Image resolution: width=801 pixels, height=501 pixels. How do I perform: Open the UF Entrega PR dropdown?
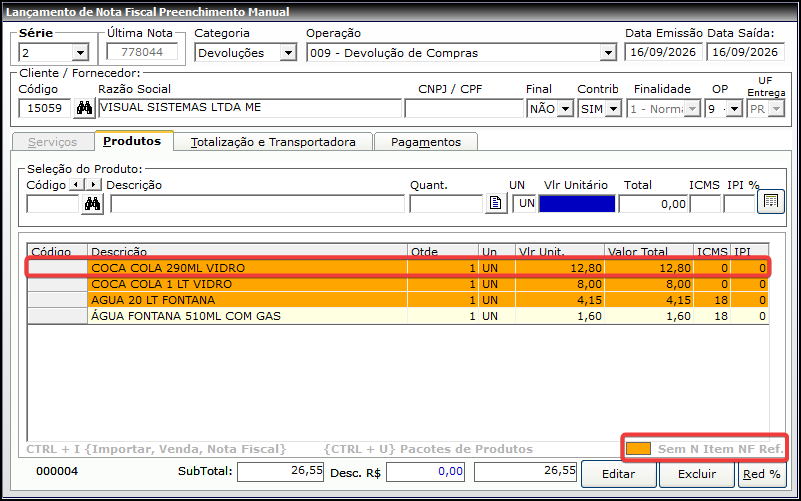click(776, 109)
